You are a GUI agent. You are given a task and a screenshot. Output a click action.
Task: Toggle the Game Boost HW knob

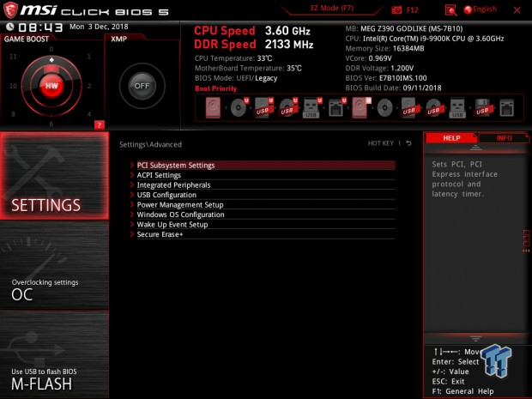click(x=51, y=86)
